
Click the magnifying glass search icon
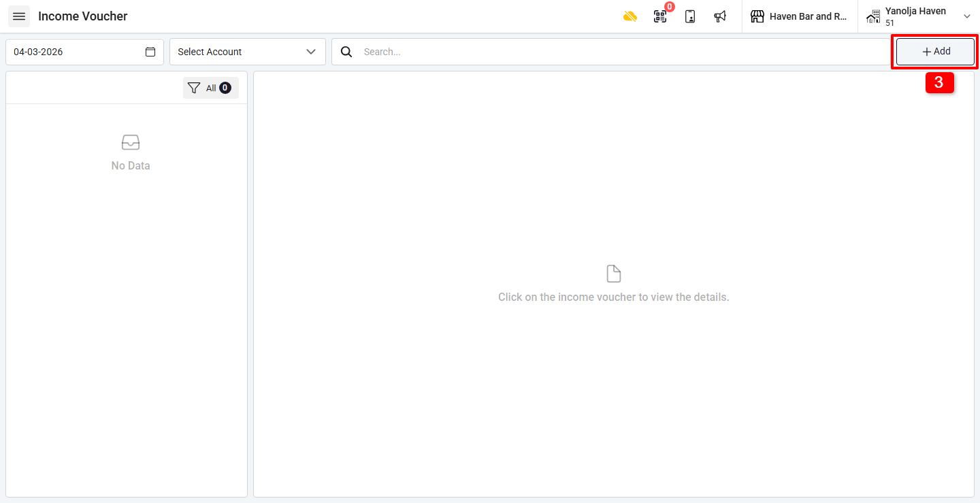click(x=346, y=52)
